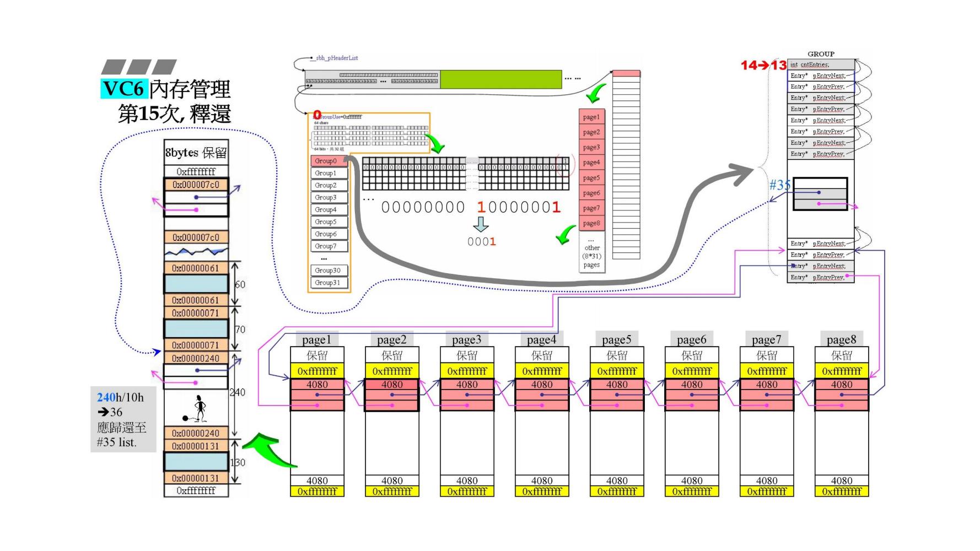Click the 0001 value under the arrow
This screenshot has height=551, width=980.
click(x=482, y=241)
